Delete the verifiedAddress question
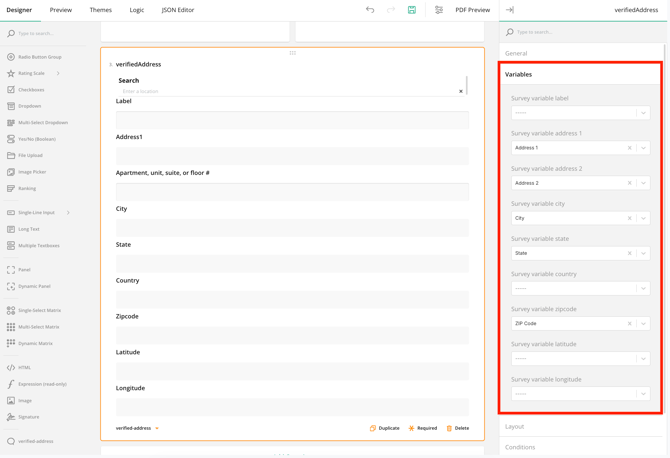The image size is (670, 458). 458,428
